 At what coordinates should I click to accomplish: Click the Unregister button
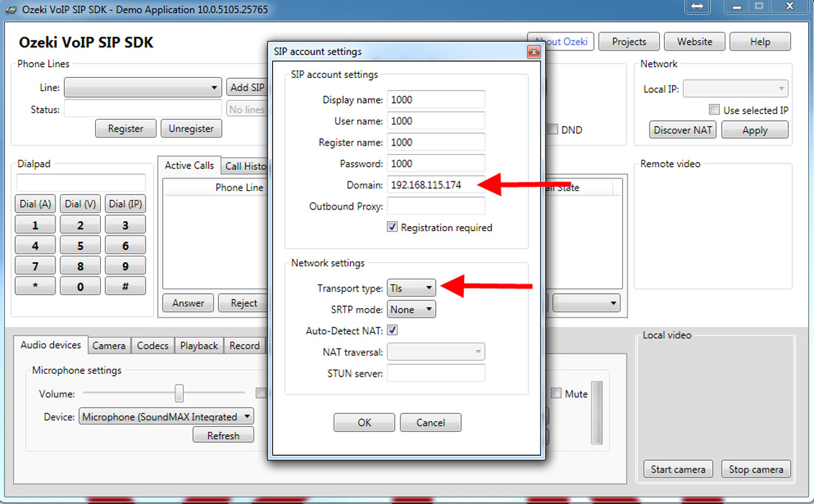pos(191,128)
